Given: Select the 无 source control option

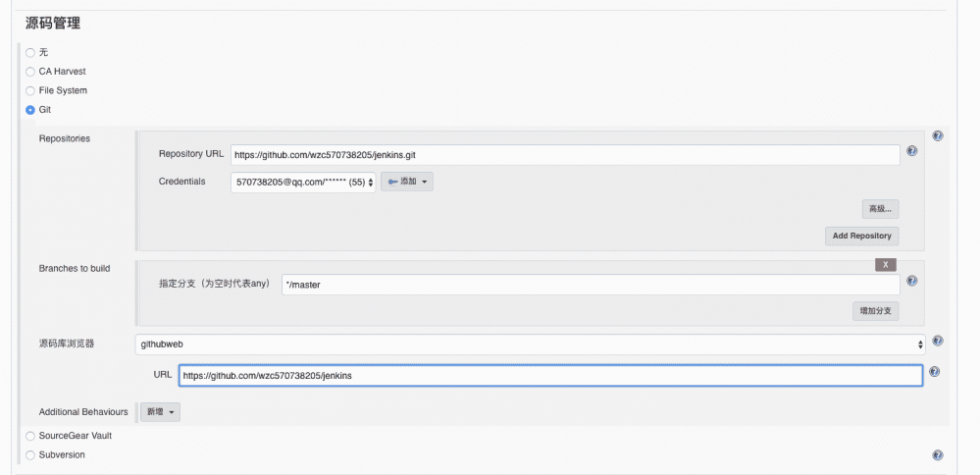Looking at the screenshot, I should tap(30, 52).
